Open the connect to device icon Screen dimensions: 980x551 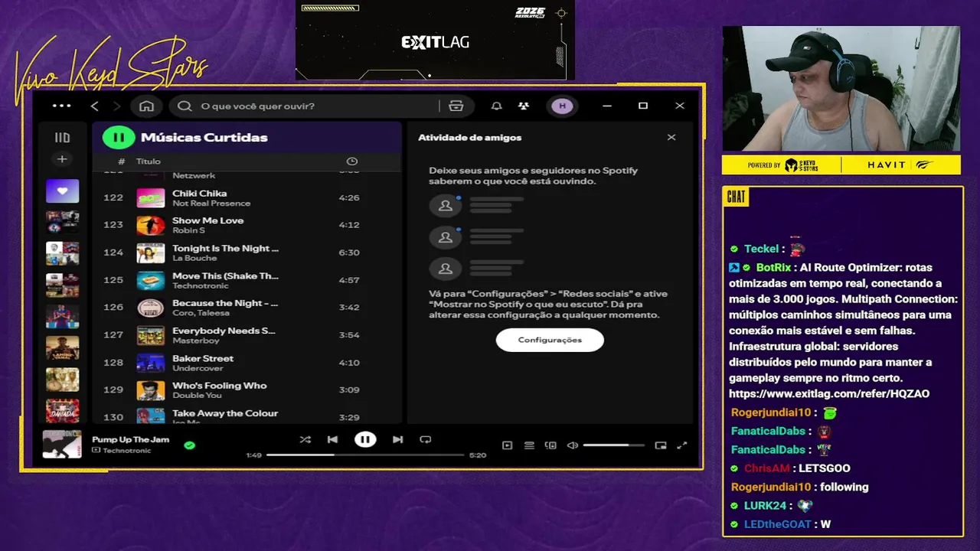tap(550, 445)
